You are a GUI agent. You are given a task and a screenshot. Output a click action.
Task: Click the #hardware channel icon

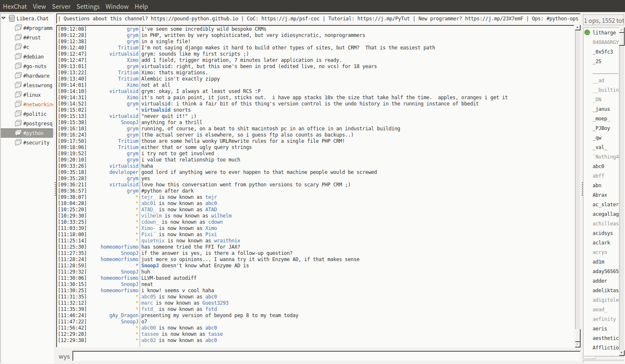click(x=18, y=76)
